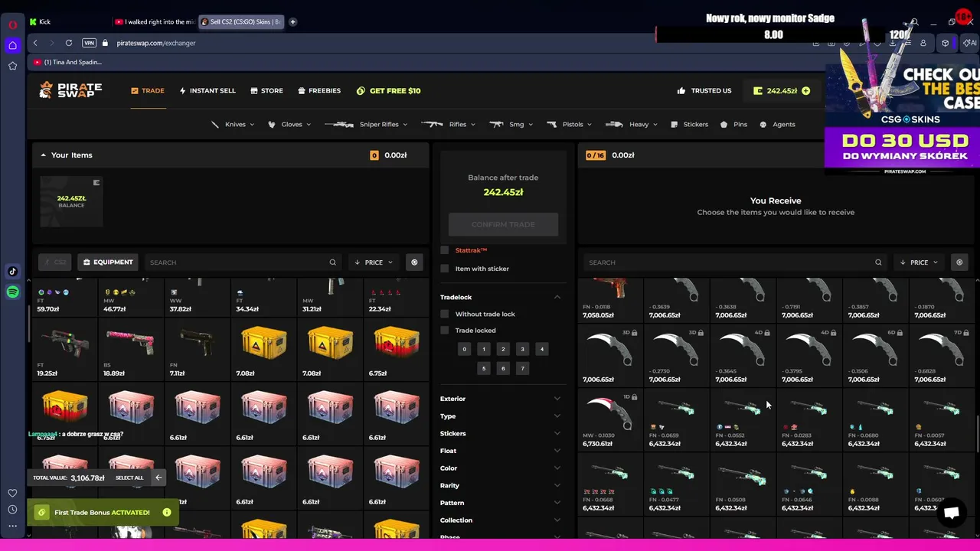Image resolution: width=980 pixels, height=551 pixels.
Task: Select trade lock day 5
Action: click(x=483, y=368)
